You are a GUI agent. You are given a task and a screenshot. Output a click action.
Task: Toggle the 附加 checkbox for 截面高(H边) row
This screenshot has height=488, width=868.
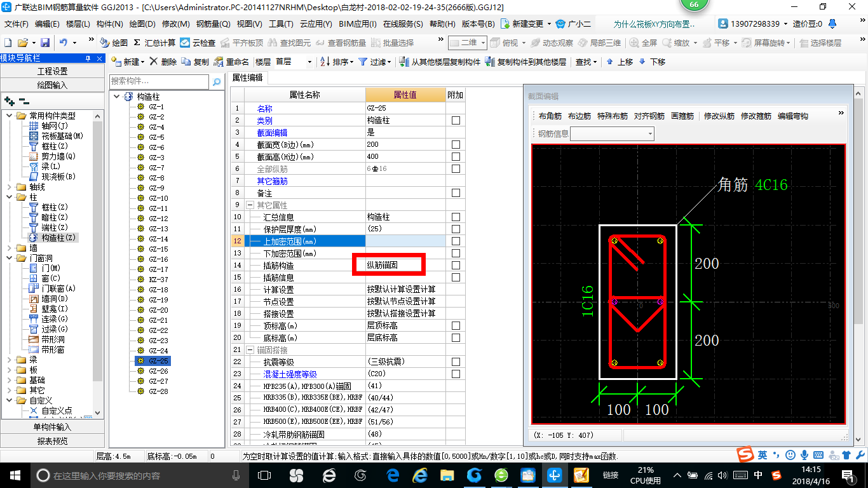pos(456,157)
